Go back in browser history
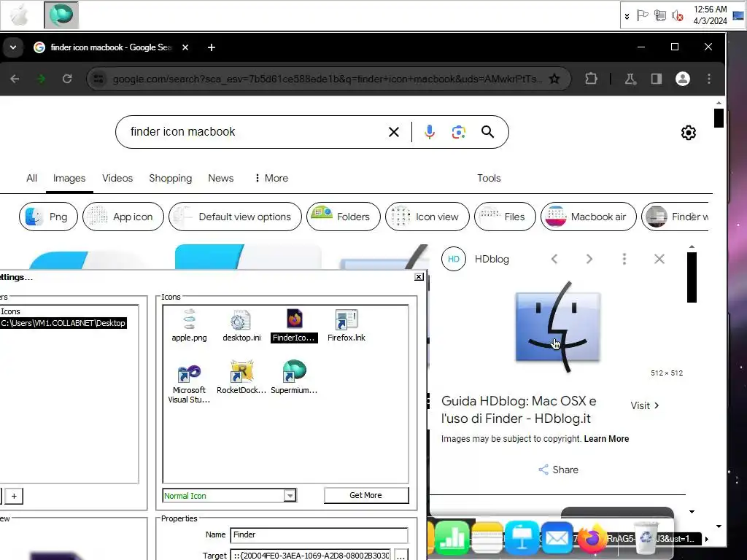The image size is (747, 560). 15,79
